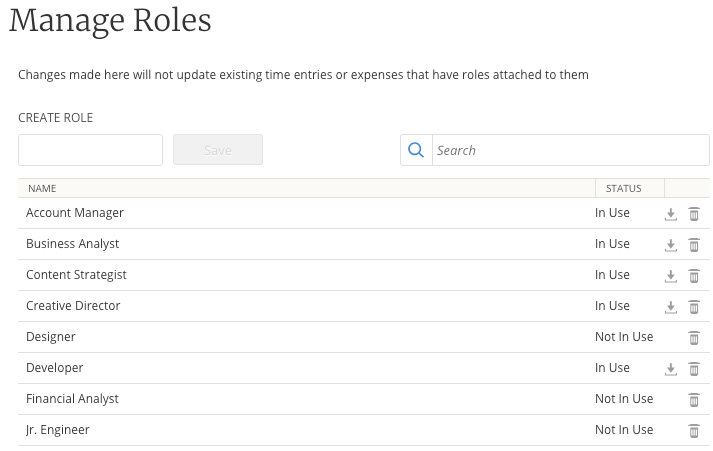Image resolution: width=713 pixels, height=451 pixels.
Task: Sort roles by the Name column header
Action: pos(42,188)
